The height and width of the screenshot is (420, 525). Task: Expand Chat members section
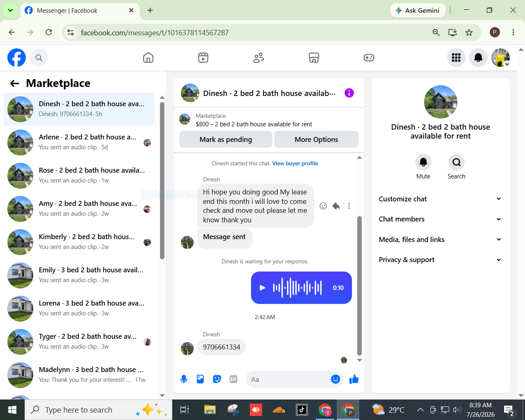(440, 219)
